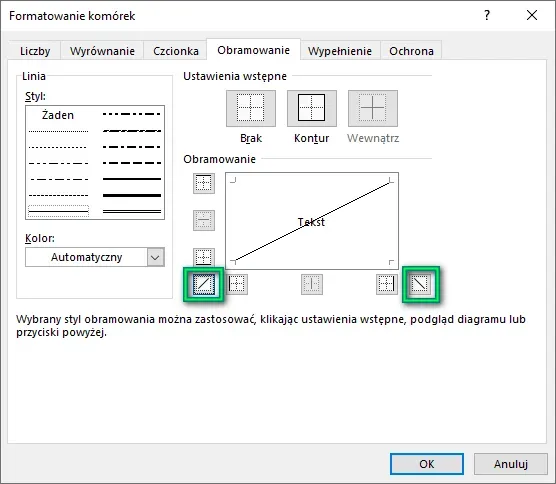Confirm with the OK button
The width and height of the screenshot is (556, 484).
(427, 464)
